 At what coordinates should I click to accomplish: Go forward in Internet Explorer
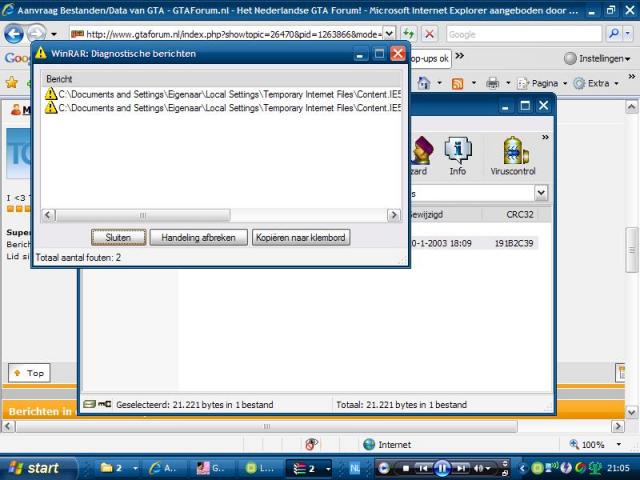(37, 33)
